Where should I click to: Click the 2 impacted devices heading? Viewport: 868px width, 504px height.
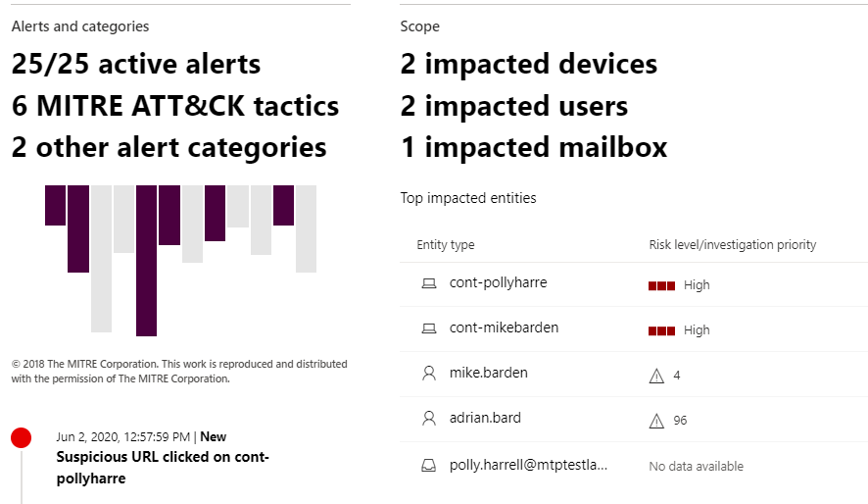pos(528,65)
